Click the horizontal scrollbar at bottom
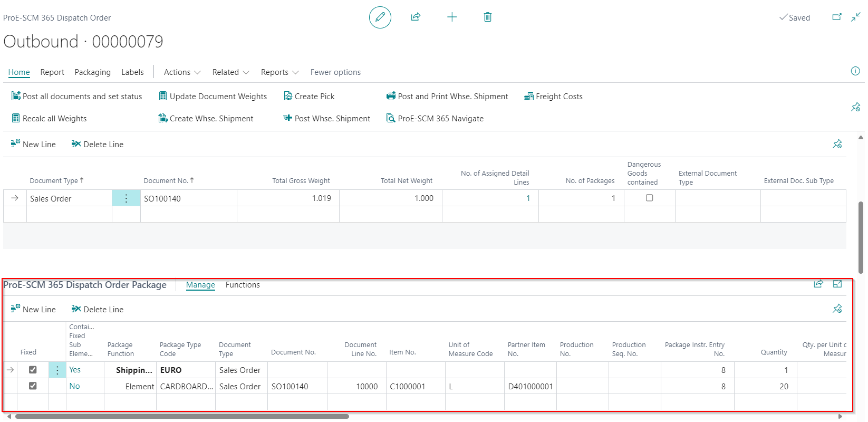The height and width of the screenshot is (422, 868). point(182,416)
